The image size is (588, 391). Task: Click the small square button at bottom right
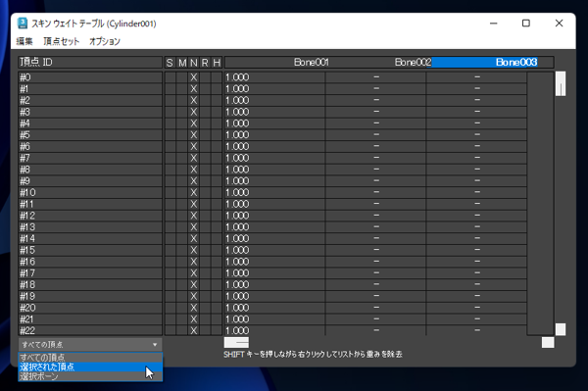click(x=548, y=343)
